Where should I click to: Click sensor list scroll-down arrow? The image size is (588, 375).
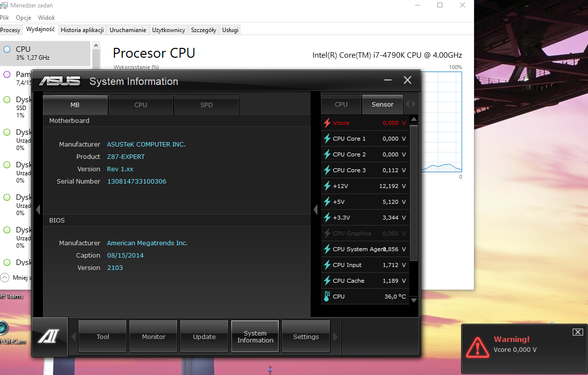point(414,300)
